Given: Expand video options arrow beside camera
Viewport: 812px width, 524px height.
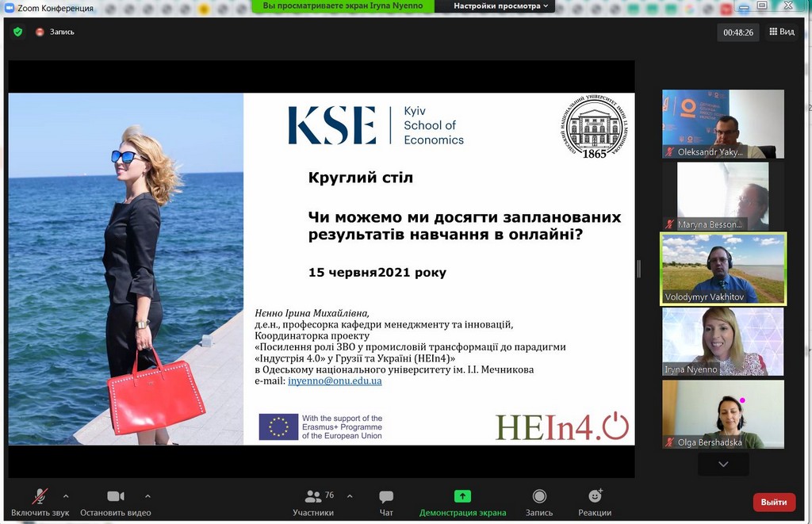Looking at the screenshot, I should click(x=147, y=496).
